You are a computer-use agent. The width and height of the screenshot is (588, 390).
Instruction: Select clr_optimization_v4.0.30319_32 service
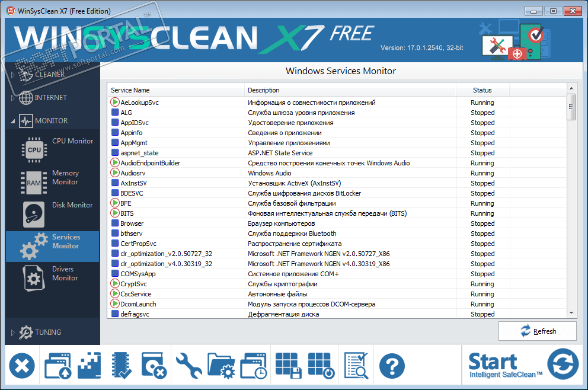[x=166, y=264]
